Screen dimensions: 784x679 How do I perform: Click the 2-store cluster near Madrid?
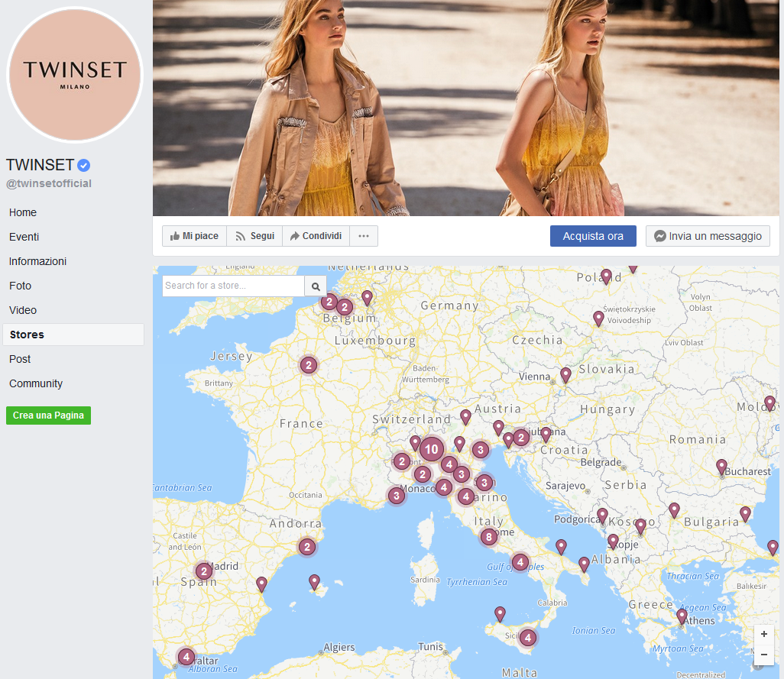203,571
